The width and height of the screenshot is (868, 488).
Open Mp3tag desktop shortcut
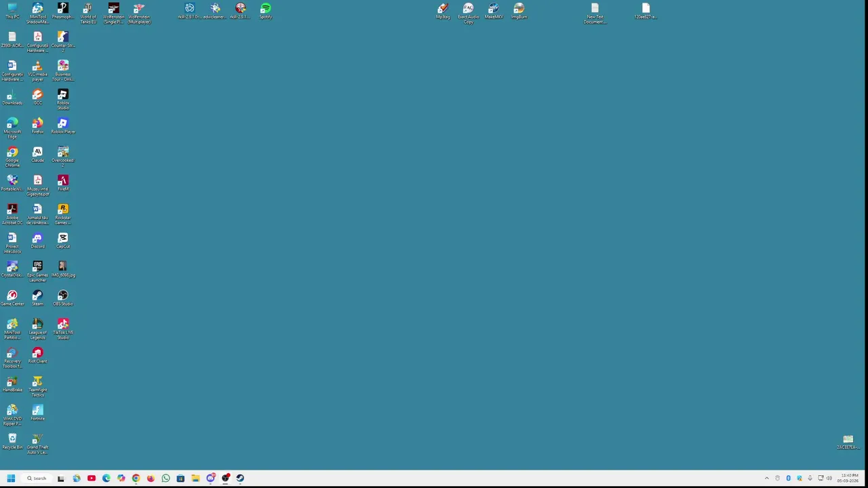[443, 12]
